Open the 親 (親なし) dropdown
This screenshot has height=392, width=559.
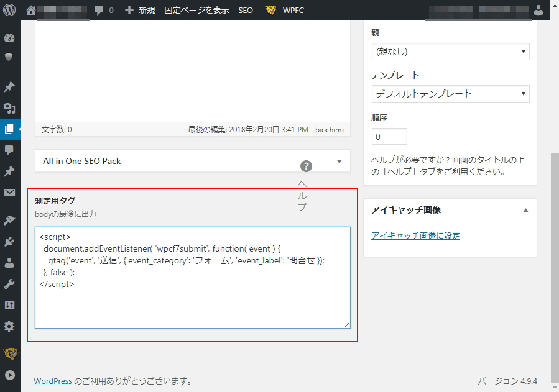click(450, 52)
